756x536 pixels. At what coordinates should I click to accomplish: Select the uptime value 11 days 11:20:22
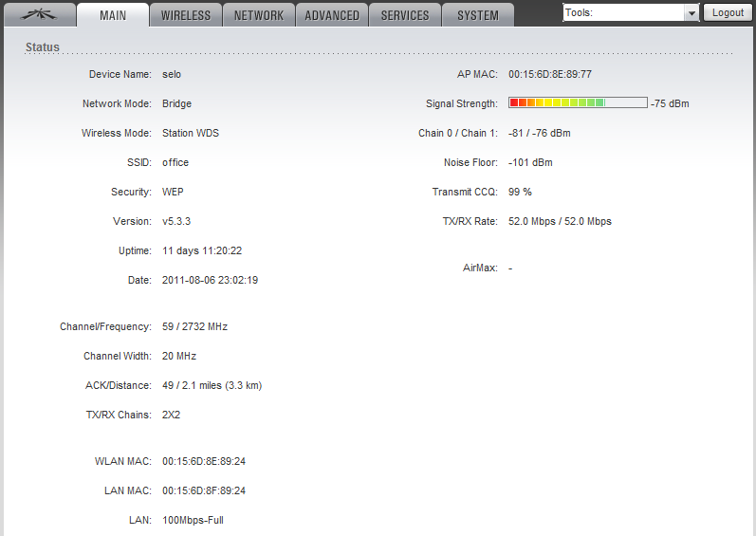click(202, 250)
